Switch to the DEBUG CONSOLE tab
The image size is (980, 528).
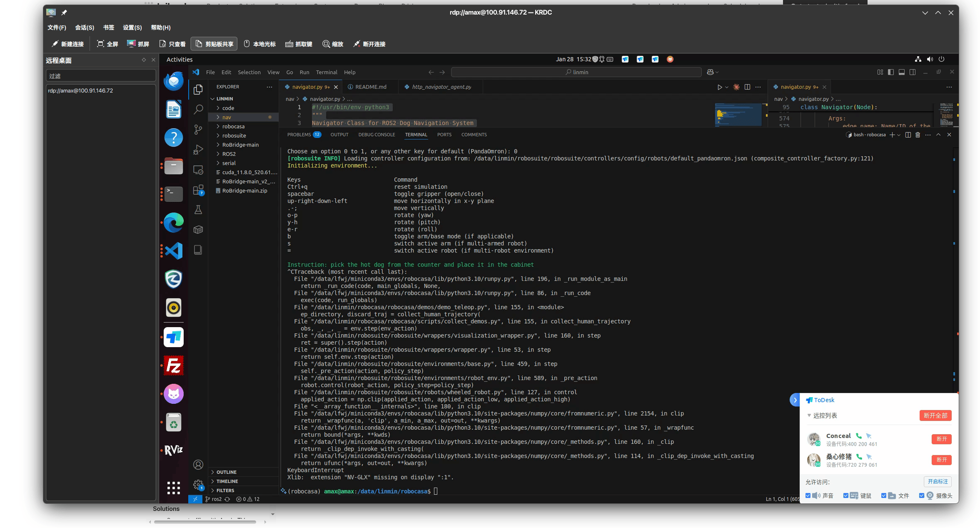[x=377, y=135]
